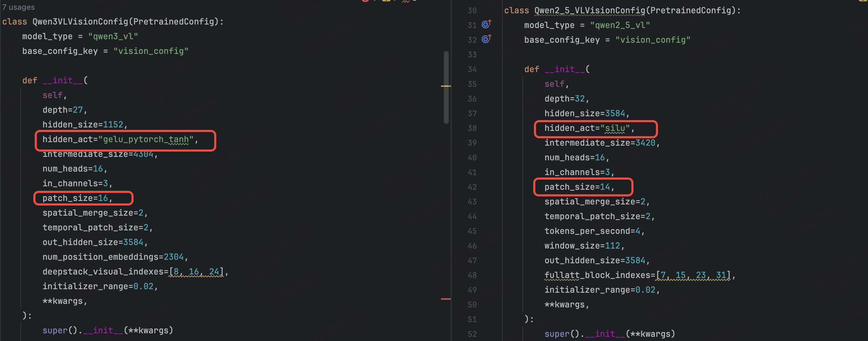The image size is (868, 341).
Task: Click self parameter on line 35
Action: pos(555,84)
